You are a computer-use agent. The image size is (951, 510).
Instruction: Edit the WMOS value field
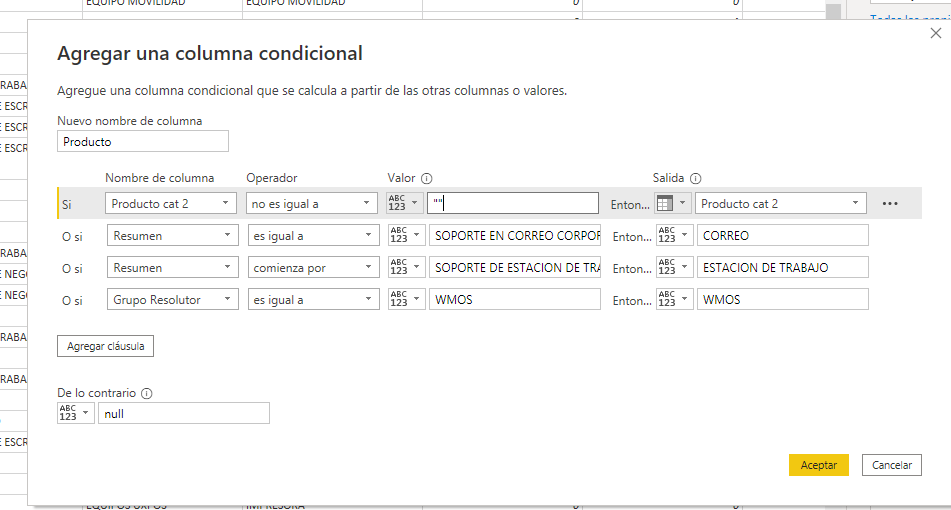coord(515,300)
